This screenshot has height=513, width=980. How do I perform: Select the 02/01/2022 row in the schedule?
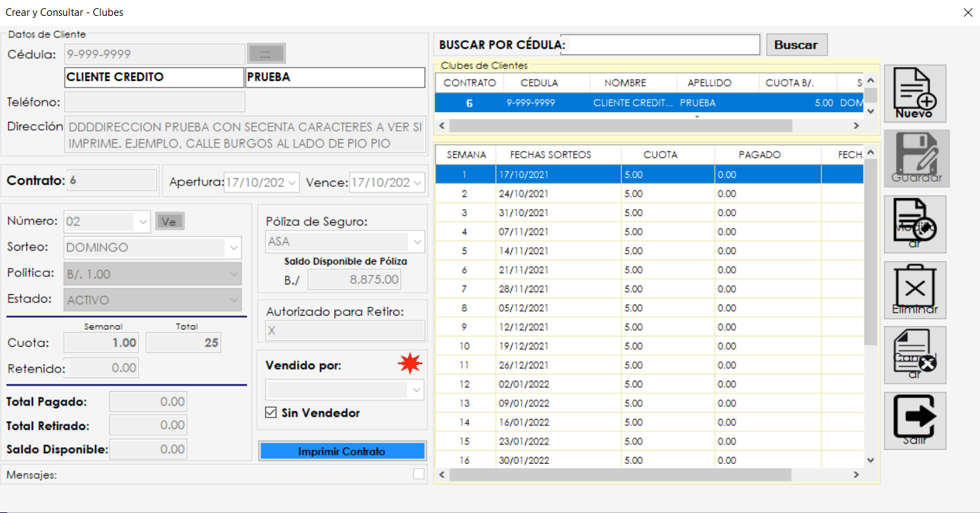[x=649, y=384]
